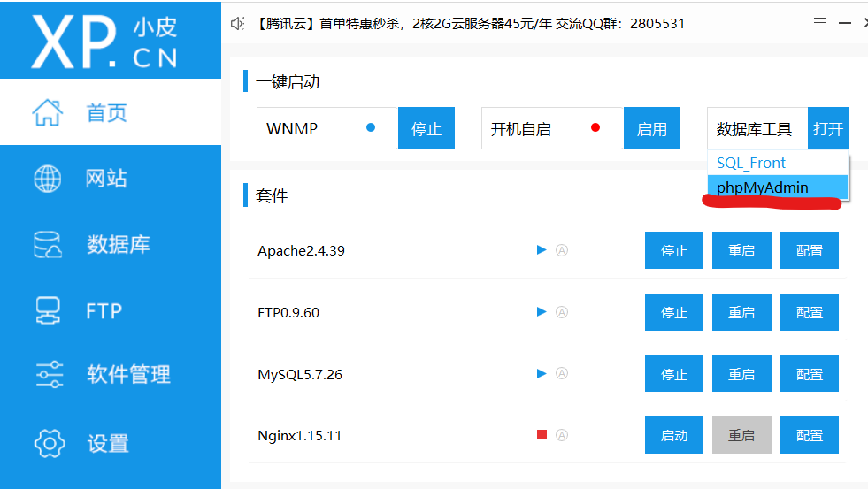Image resolution: width=868 pixels, height=489 pixels.
Task: Click the speaker announcement icon
Action: click(x=237, y=23)
